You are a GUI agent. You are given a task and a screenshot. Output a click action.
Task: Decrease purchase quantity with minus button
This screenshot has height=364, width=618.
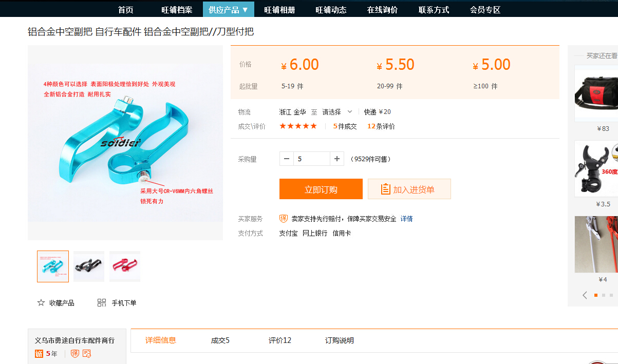287,159
